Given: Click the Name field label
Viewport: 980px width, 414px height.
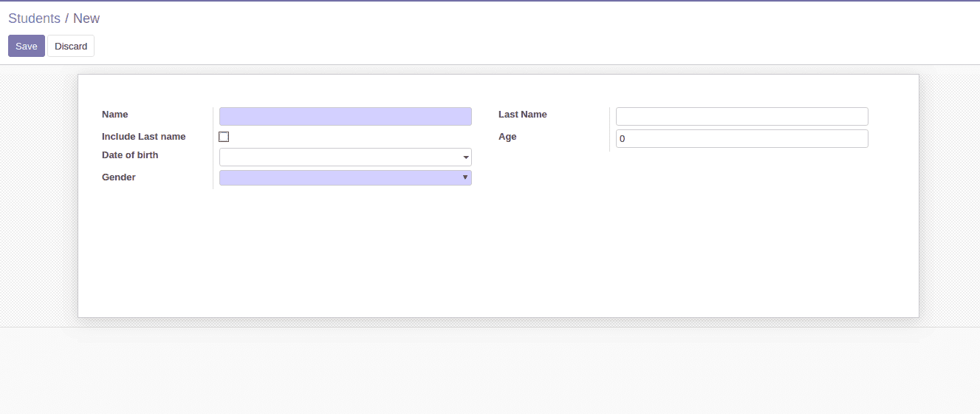Looking at the screenshot, I should (x=114, y=115).
